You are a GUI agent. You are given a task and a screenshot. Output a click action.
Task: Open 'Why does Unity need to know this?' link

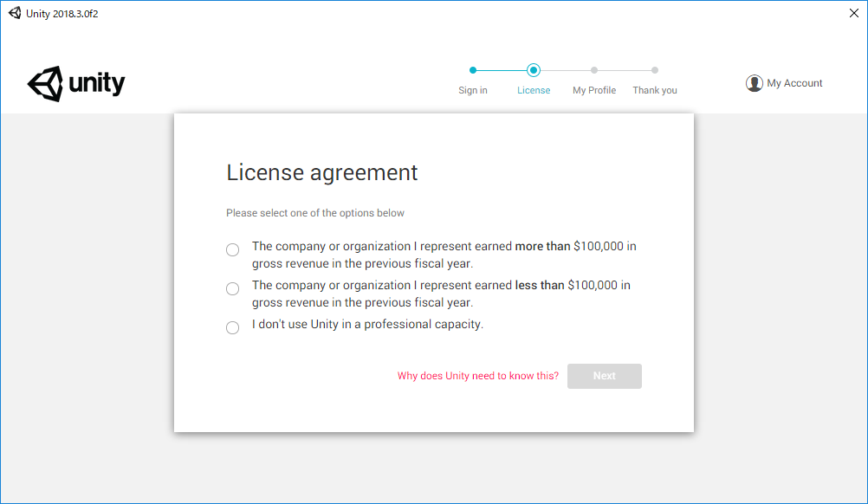[x=477, y=376]
